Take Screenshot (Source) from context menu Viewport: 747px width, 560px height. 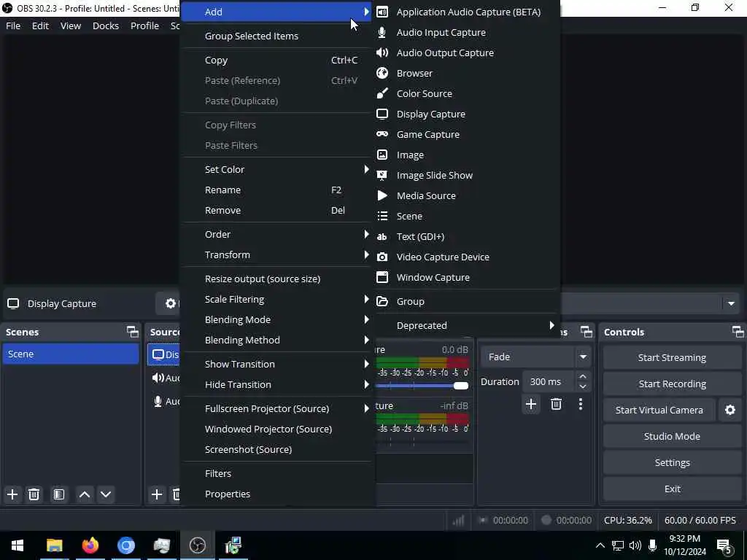pos(277,449)
